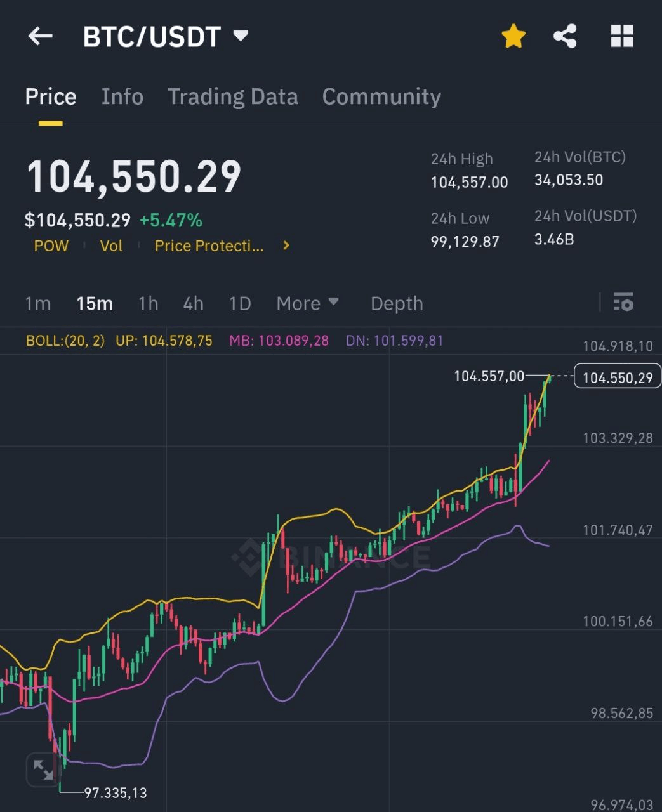Select the 1m timeframe
Viewport: 662px width, 812px height.
point(37,303)
